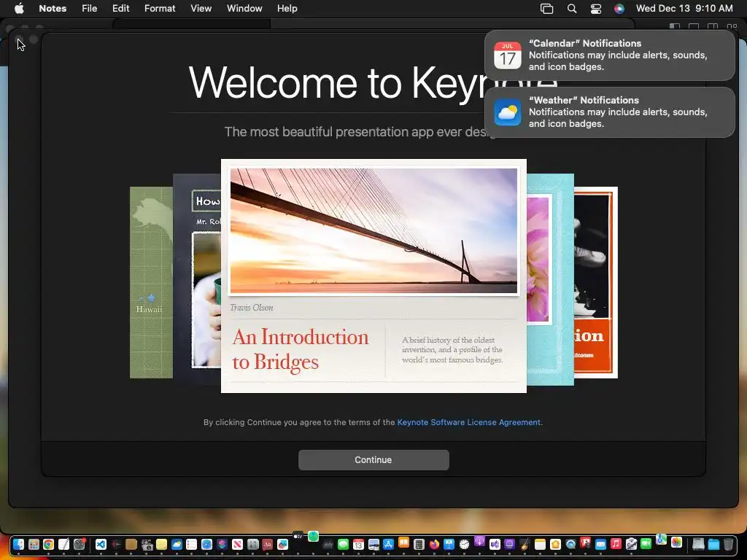Open Notes app from the Dock
The height and width of the screenshot is (560, 747).
[x=540, y=544]
